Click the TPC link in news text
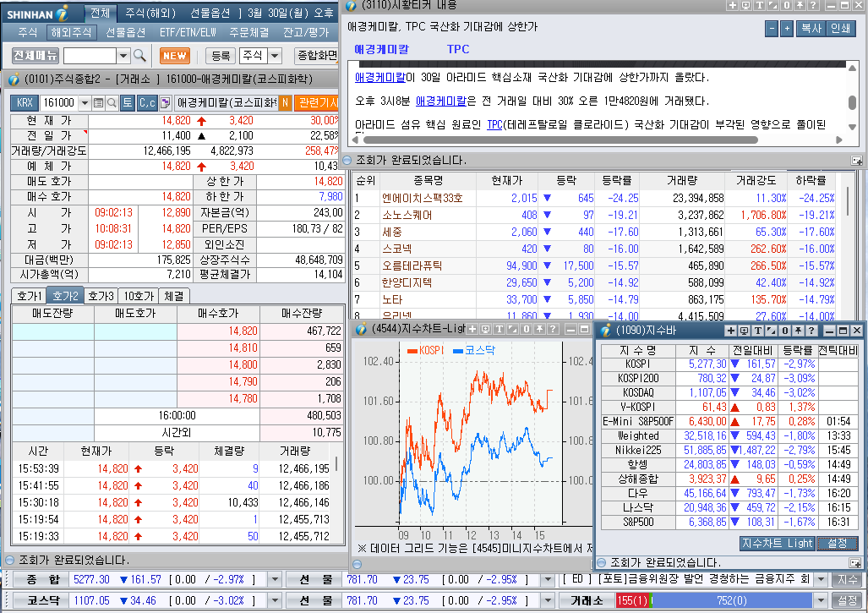 494,124
